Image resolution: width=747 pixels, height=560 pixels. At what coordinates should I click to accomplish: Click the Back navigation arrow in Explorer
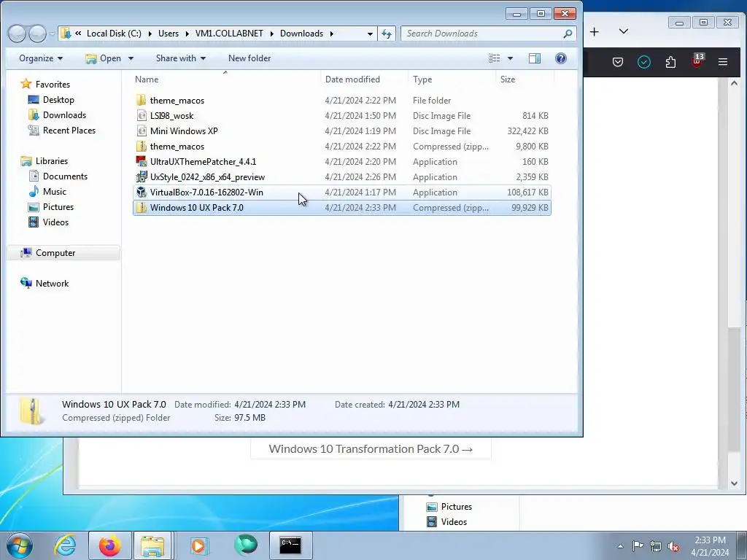[x=18, y=34]
